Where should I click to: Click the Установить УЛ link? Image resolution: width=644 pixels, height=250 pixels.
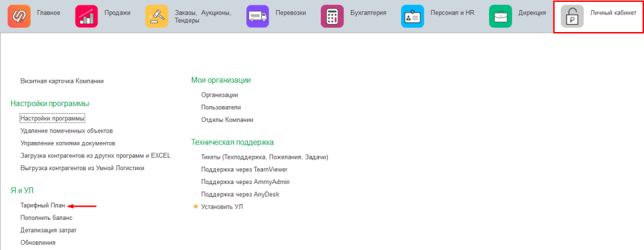pos(222,207)
